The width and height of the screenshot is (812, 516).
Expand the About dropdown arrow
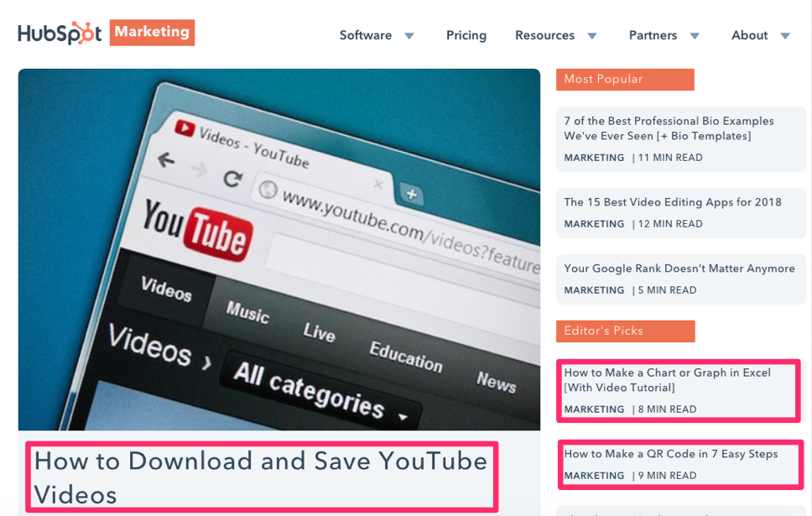pos(785,36)
